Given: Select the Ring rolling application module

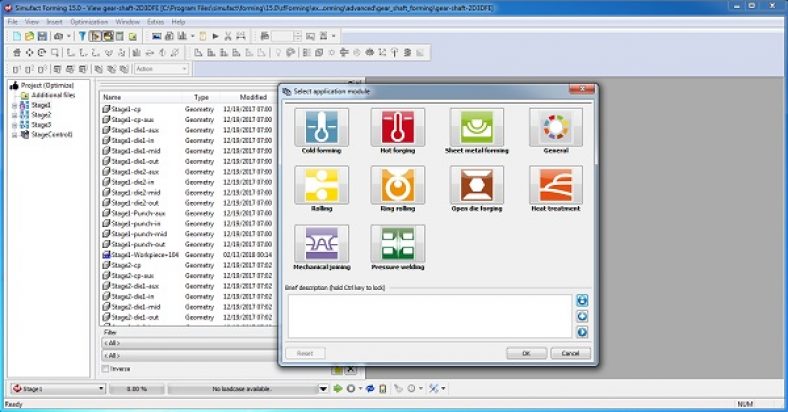Looking at the screenshot, I should coord(397,185).
